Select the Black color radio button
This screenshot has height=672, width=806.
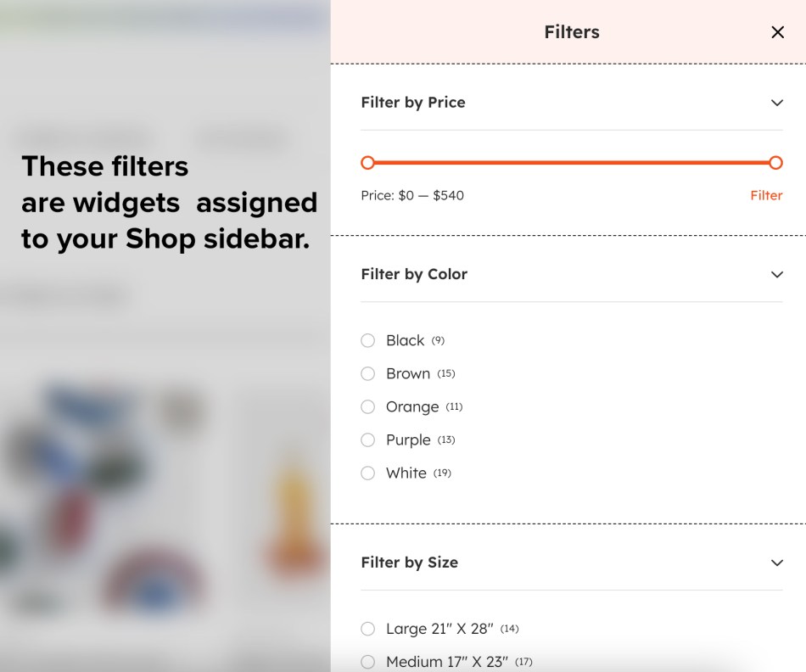[367, 340]
